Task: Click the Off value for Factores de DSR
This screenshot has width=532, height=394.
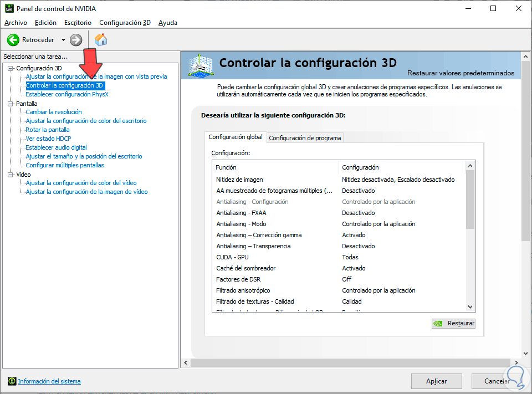Action: pos(347,279)
